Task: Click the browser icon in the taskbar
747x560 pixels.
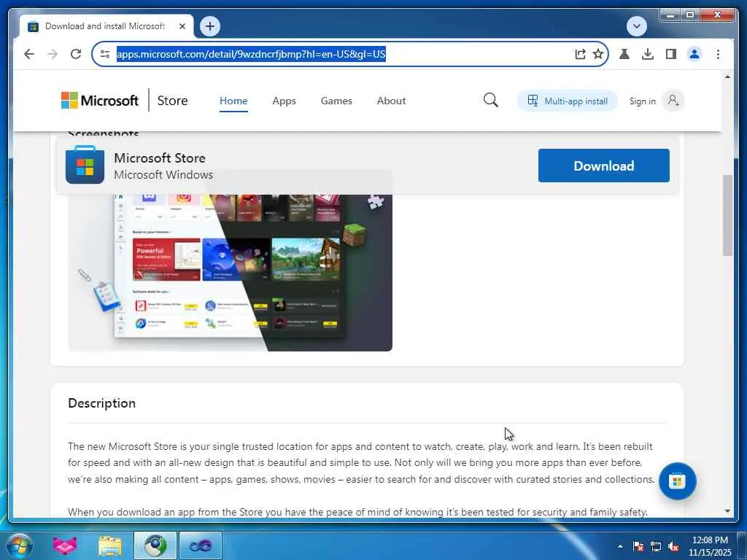Action: (155, 545)
